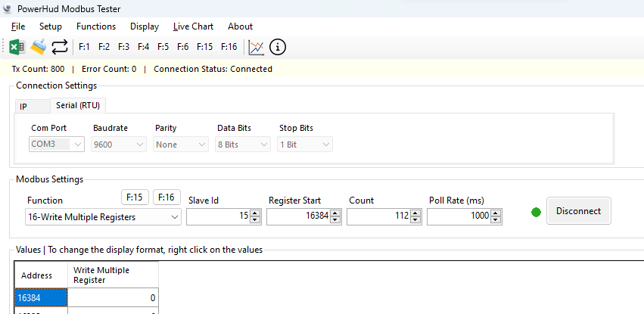
Task: Click the info circle toolbar icon
Action: (x=278, y=47)
